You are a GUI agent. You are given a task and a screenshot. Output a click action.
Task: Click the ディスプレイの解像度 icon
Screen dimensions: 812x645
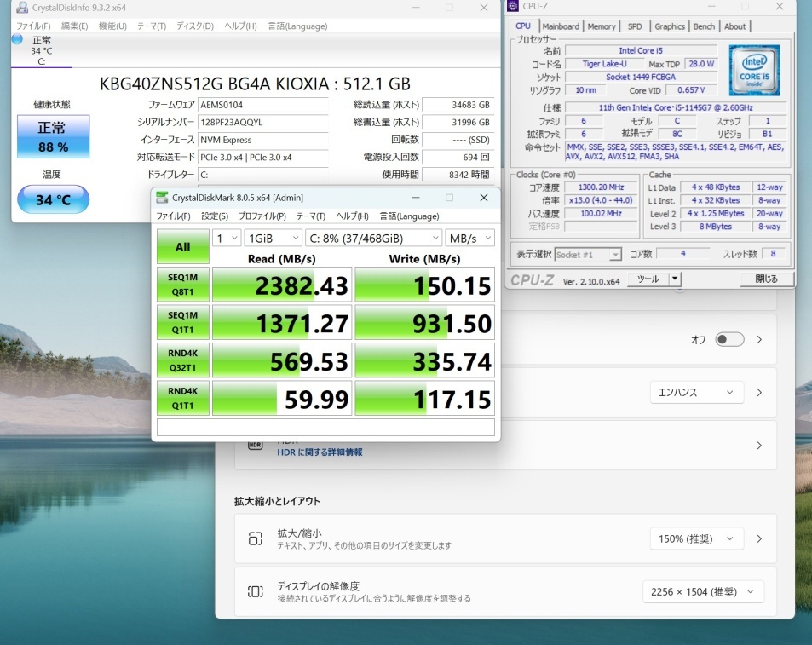[x=256, y=591]
